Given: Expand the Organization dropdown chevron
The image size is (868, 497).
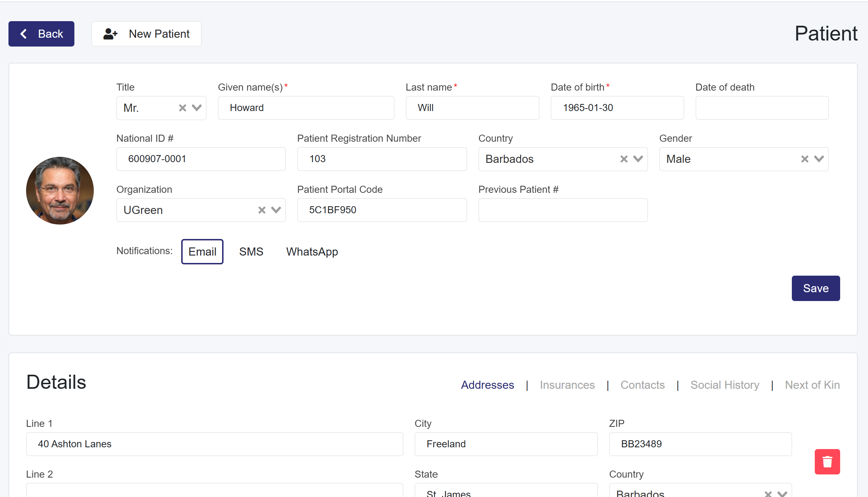Looking at the screenshot, I should click(x=276, y=210).
